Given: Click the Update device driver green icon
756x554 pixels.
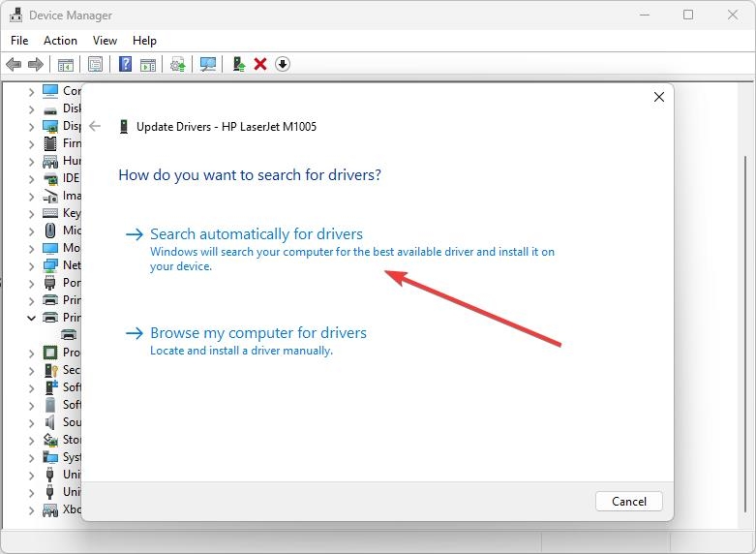Looking at the screenshot, I should [x=239, y=64].
